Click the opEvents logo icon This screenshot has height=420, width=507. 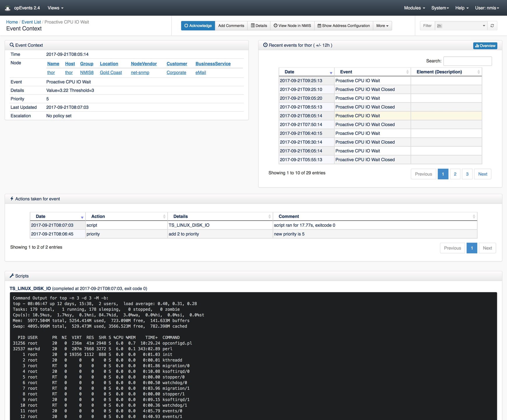(8, 8)
